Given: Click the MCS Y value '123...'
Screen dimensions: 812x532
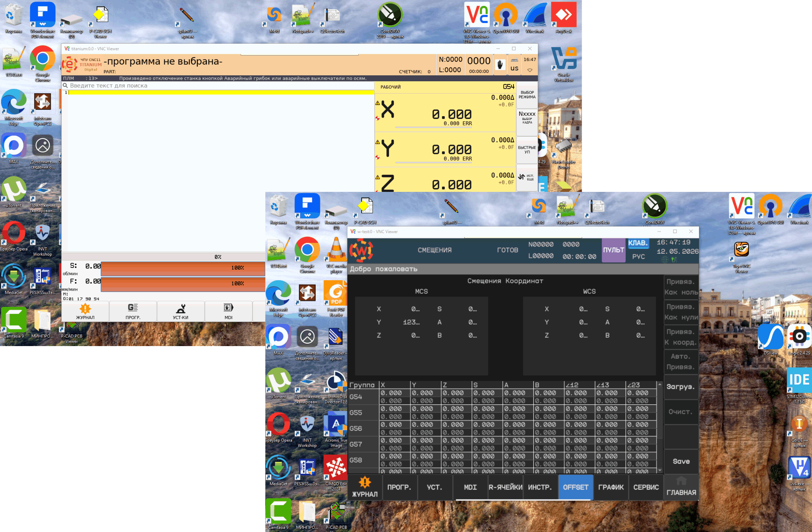Looking at the screenshot, I should [x=411, y=322].
